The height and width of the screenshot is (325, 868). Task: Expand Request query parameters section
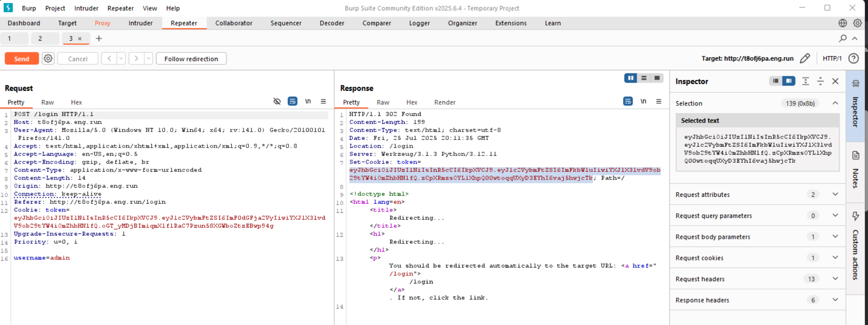[835, 216]
